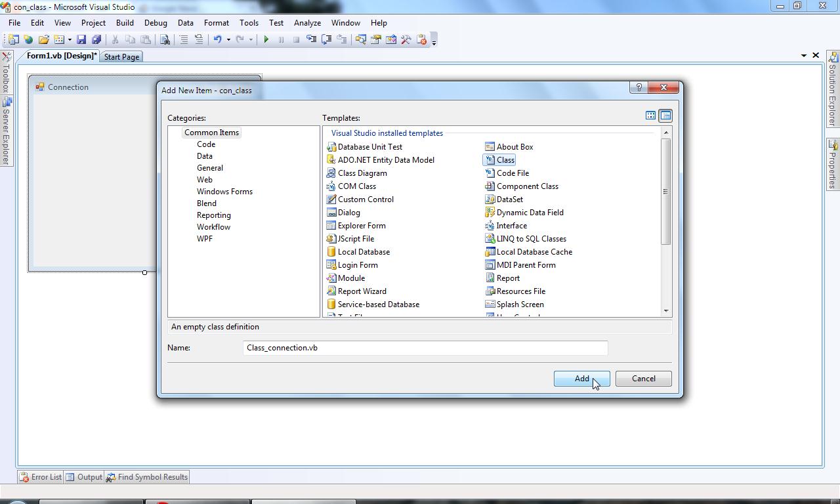Click the templates list scrollbar thumb

[x=665, y=192]
